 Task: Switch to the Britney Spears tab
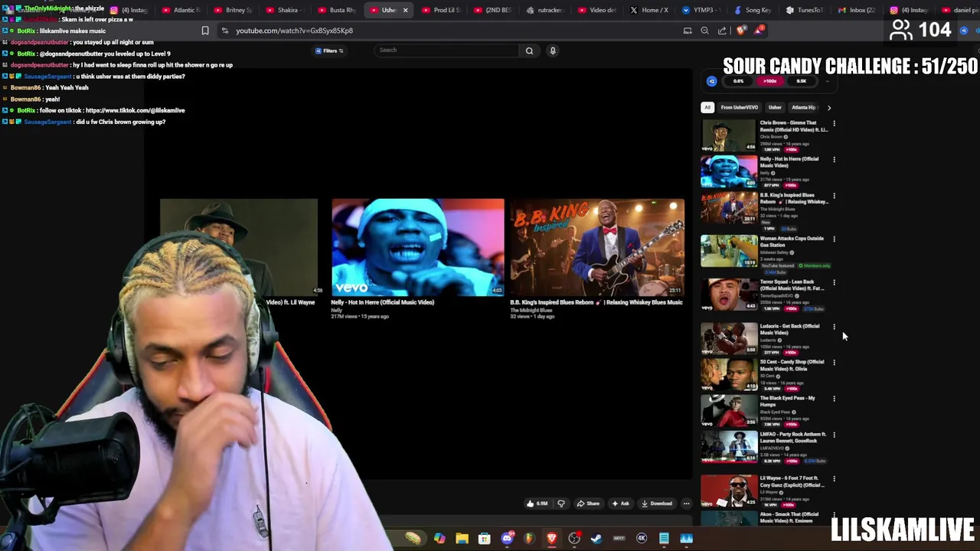coord(233,10)
